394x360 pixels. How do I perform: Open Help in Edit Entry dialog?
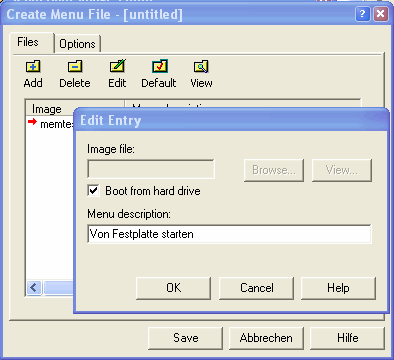(x=338, y=288)
